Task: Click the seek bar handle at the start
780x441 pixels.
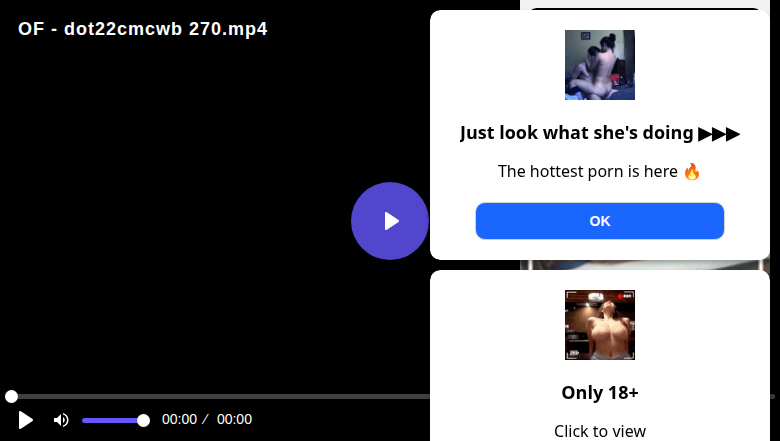Action: [x=11, y=396]
